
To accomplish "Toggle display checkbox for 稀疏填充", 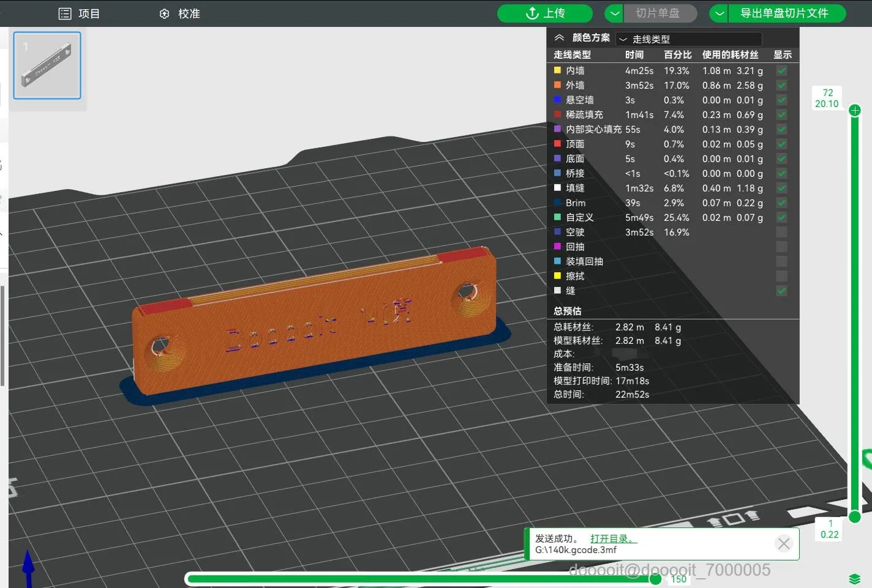I will 781,115.
